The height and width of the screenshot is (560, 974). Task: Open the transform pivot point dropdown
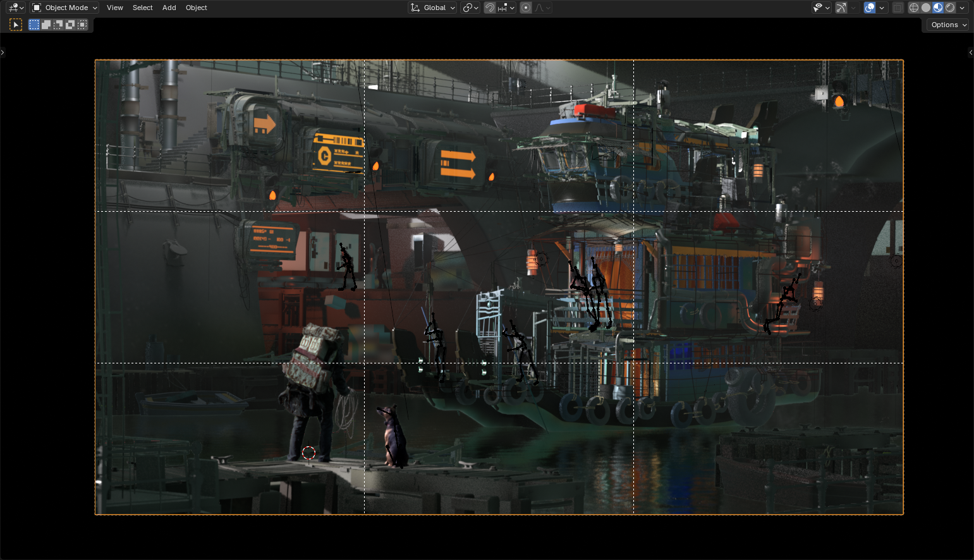pos(470,8)
